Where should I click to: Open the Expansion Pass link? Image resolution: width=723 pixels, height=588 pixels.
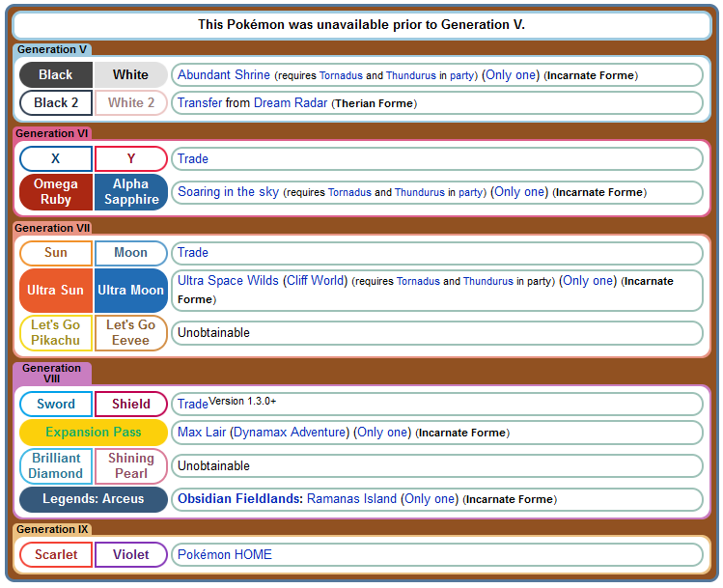click(x=93, y=433)
